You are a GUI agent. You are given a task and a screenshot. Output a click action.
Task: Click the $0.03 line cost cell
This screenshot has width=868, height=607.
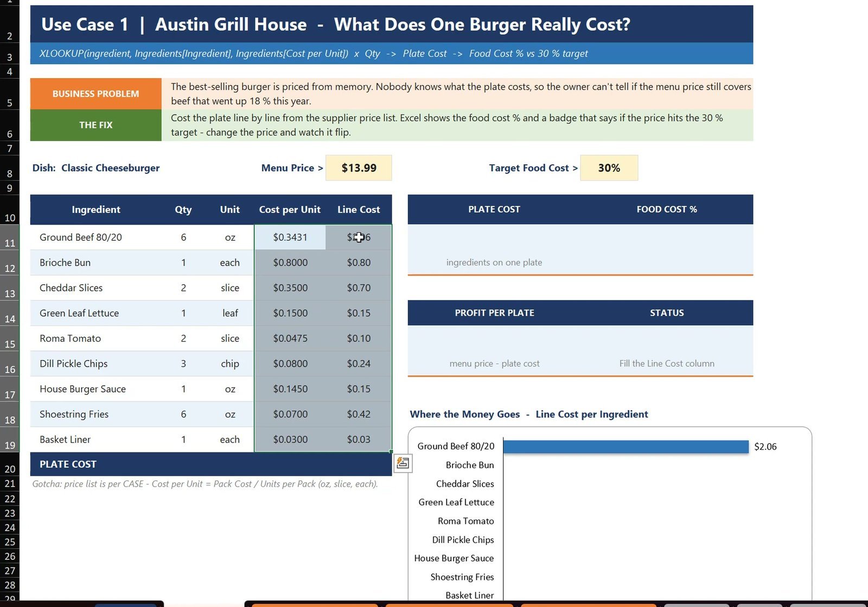[359, 439]
